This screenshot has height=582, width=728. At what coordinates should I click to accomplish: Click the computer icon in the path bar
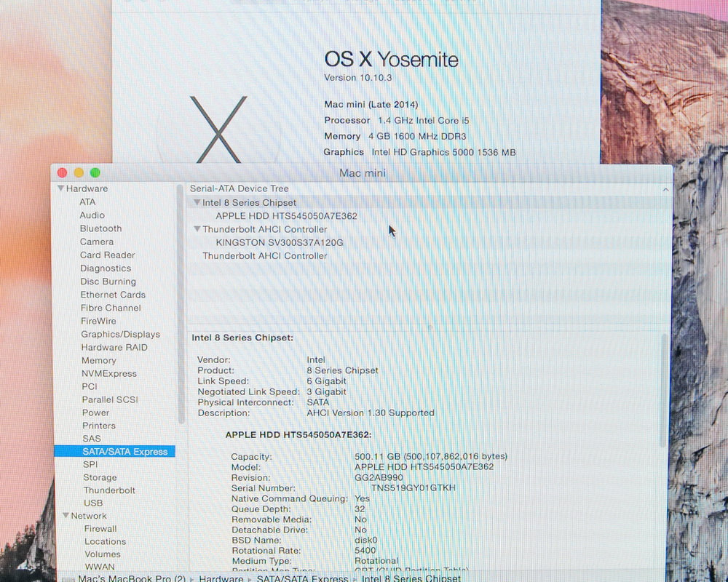(68, 579)
